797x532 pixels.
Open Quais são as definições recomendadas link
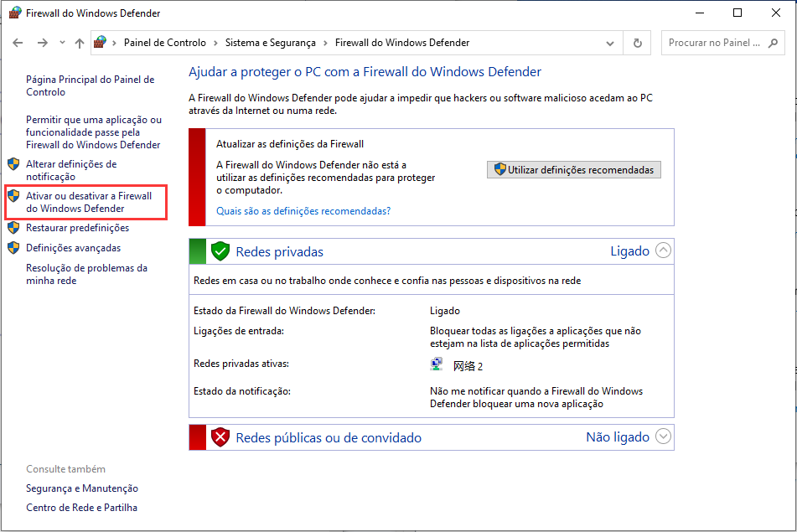pos(303,211)
